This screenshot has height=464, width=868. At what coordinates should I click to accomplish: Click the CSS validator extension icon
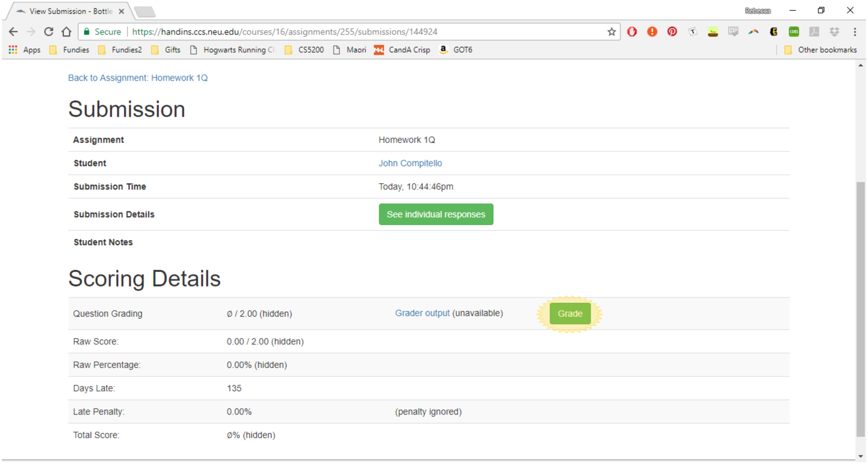coord(733,32)
